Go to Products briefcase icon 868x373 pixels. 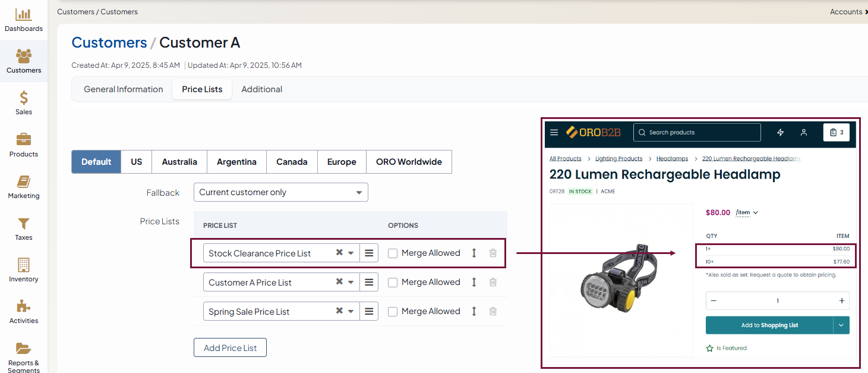pos(24,140)
